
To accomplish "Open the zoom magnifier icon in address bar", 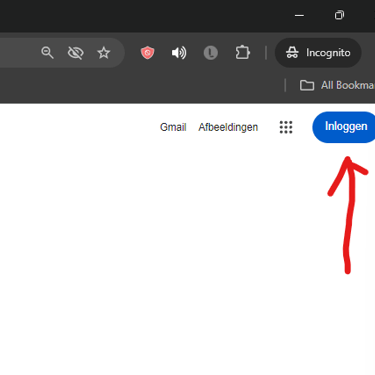I will pyautogui.click(x=47, y=53).
